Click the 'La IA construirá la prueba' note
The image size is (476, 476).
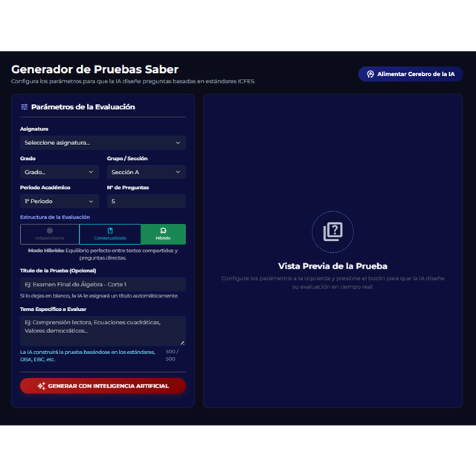[x=88, y=356]
